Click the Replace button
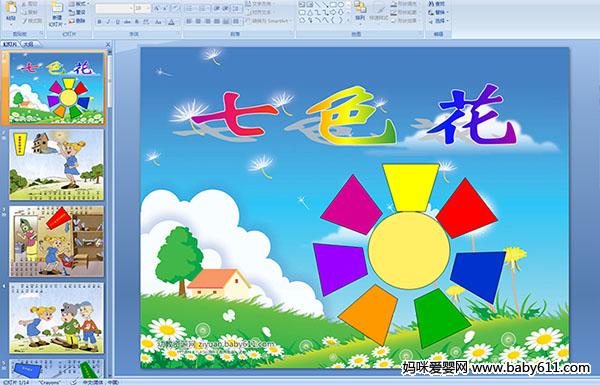 tap(439, 12)
